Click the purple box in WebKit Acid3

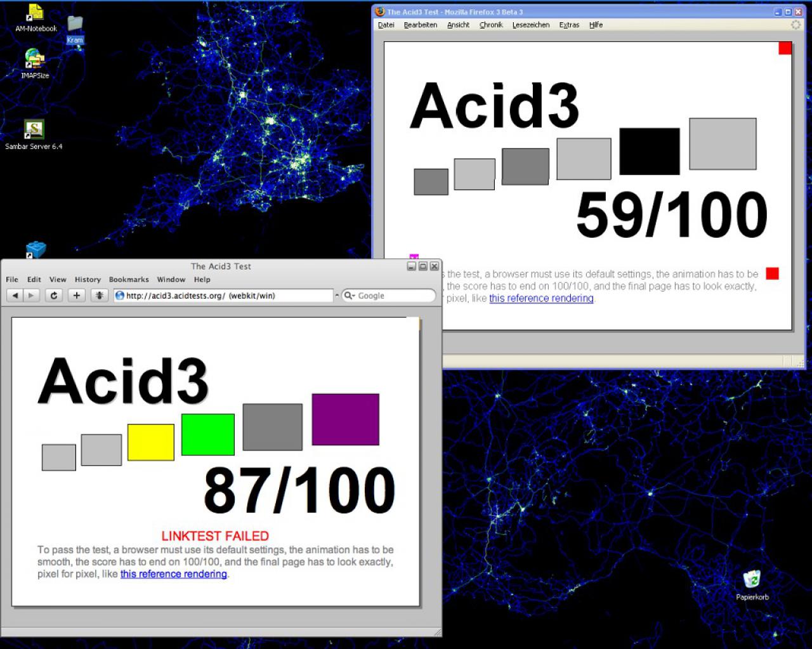(346, 419)
